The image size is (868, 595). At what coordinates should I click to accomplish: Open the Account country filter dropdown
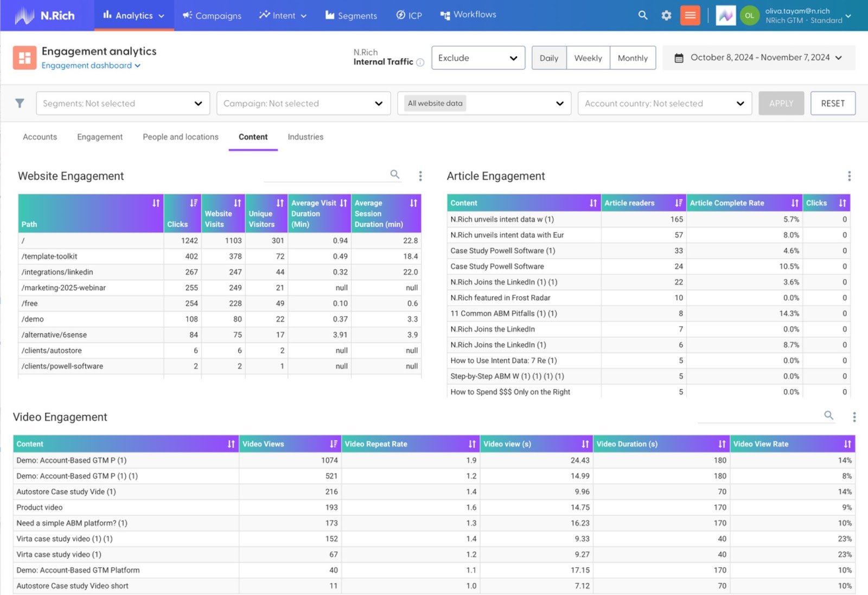click(x=665, y=103)
